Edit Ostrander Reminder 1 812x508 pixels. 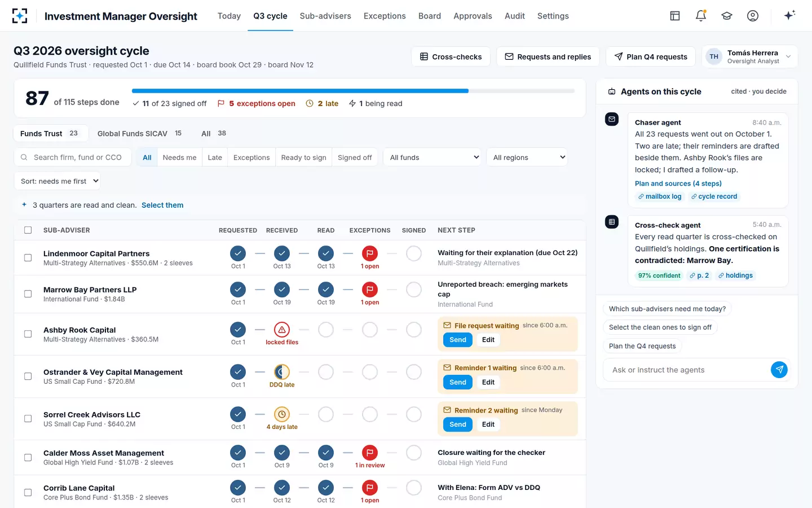click(488, 382)
